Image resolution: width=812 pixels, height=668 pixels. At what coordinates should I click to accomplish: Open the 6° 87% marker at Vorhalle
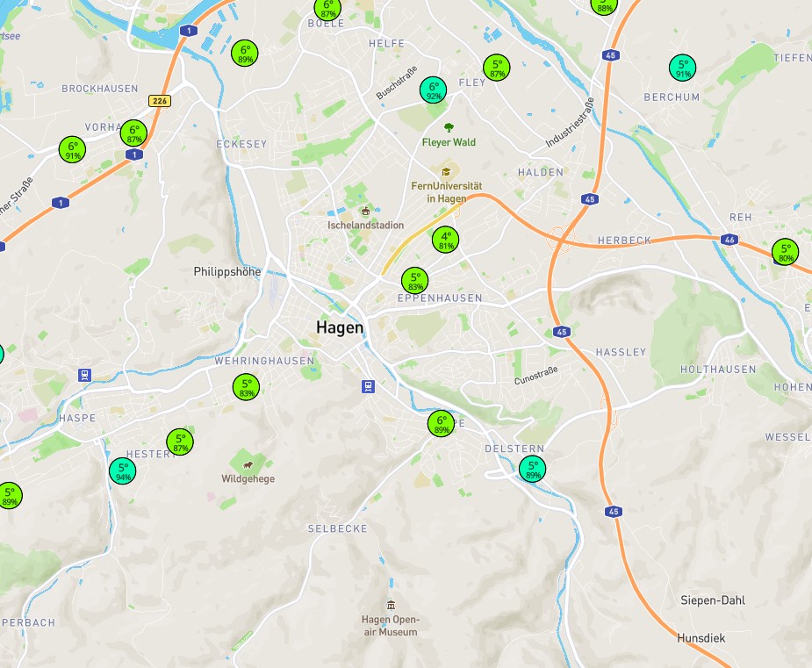coord(133,133)
